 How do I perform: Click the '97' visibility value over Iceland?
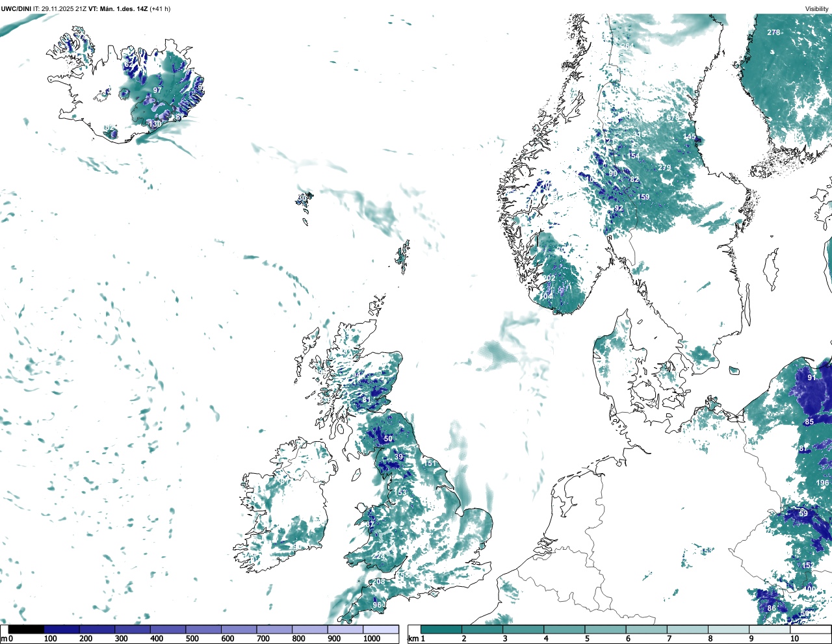157,90
